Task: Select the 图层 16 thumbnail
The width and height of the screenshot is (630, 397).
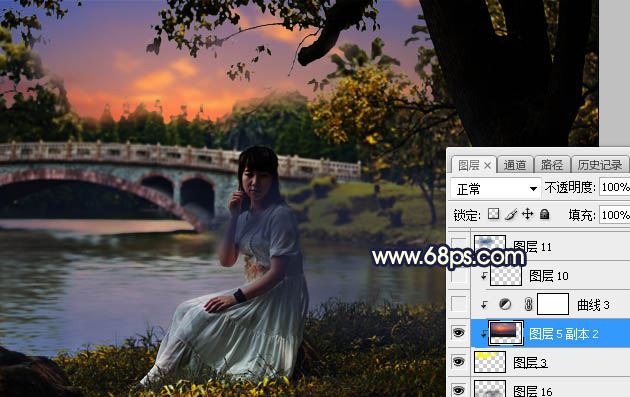Action: 490,389
